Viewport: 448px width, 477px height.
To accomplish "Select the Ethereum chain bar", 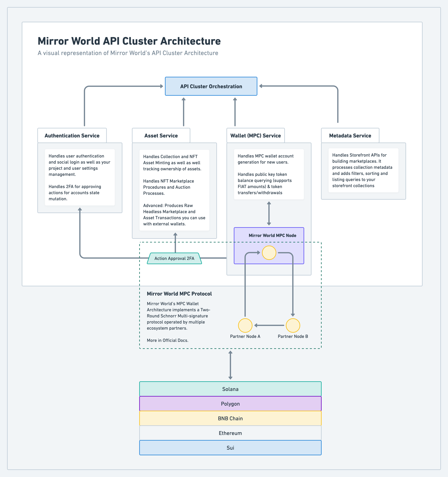I will pyautogui.click(x=230, y=433).
